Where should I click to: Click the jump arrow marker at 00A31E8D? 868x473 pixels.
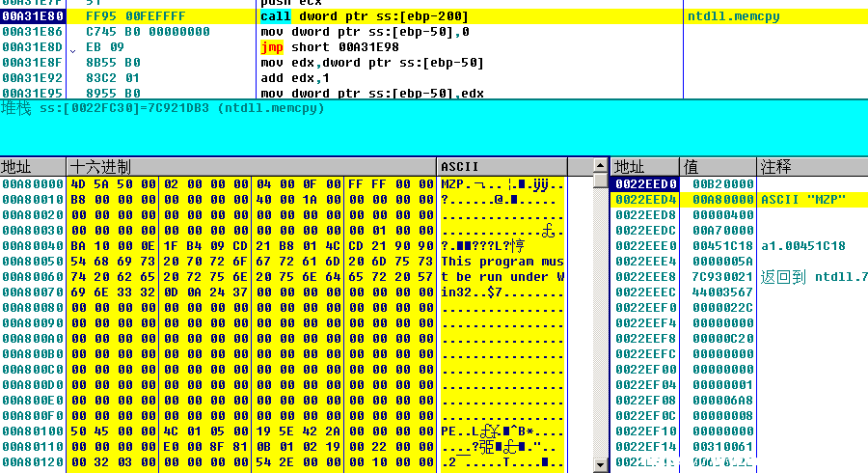pyautogui.click(x=72, y=50)
